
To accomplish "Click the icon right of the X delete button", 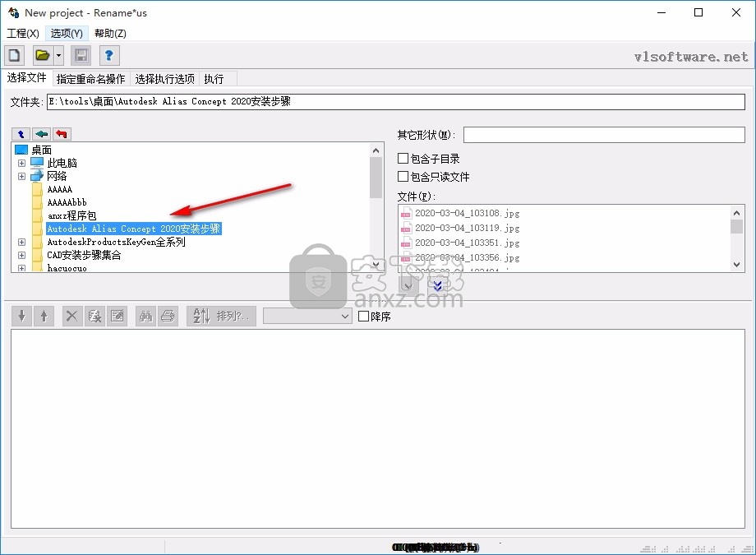I will 94,316.
